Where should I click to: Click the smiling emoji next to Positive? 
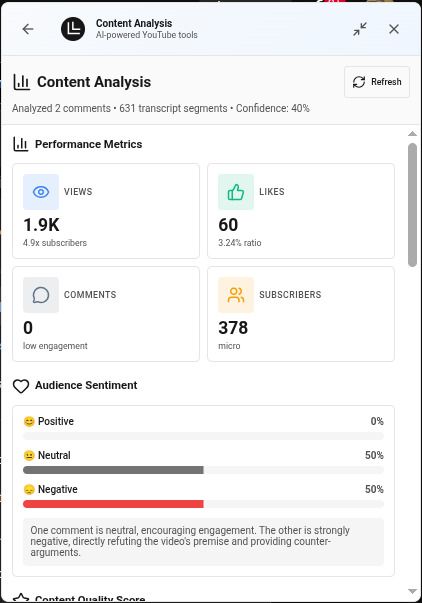pos(29,422)
